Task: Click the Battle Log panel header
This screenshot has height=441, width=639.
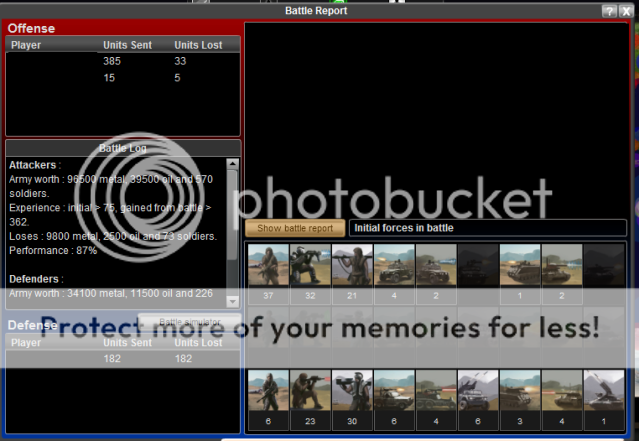Action: coord(123,148)
